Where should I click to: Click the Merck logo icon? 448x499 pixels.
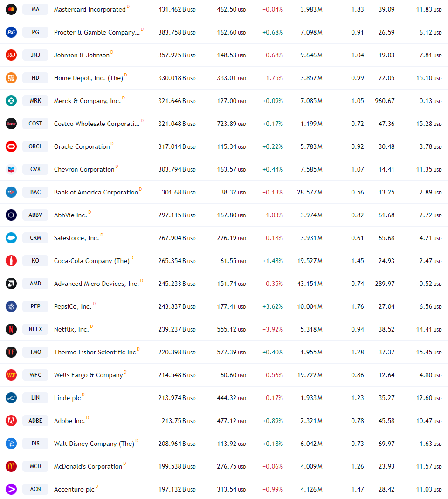(11, 101)
